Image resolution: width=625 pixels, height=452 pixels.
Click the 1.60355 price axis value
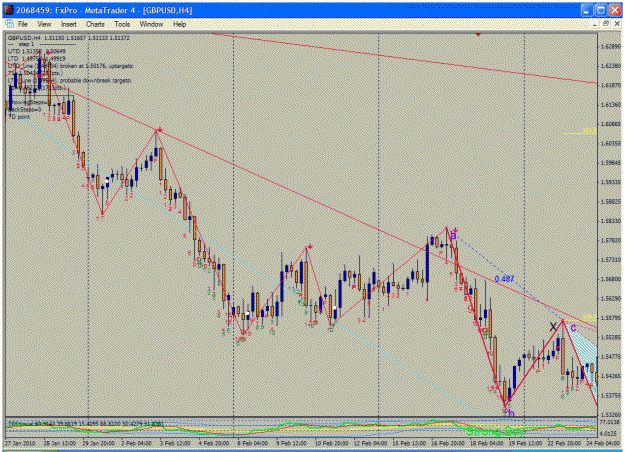tap(610, 143)
